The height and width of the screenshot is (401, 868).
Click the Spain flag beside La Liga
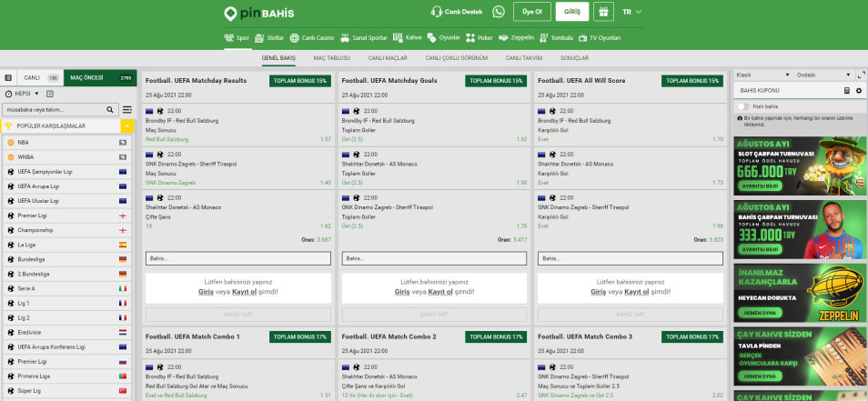(x=123, y=245)
